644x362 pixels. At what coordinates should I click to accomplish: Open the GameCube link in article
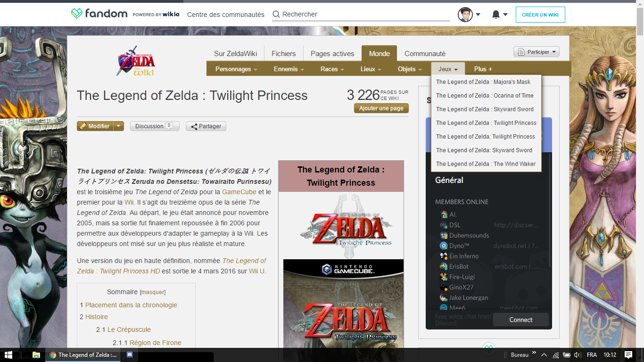click(x=239, y=192)
